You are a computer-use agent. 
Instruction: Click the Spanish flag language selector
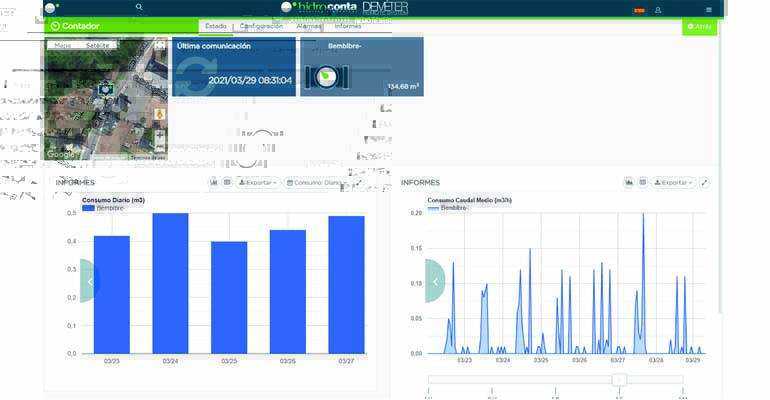(639, 10)
